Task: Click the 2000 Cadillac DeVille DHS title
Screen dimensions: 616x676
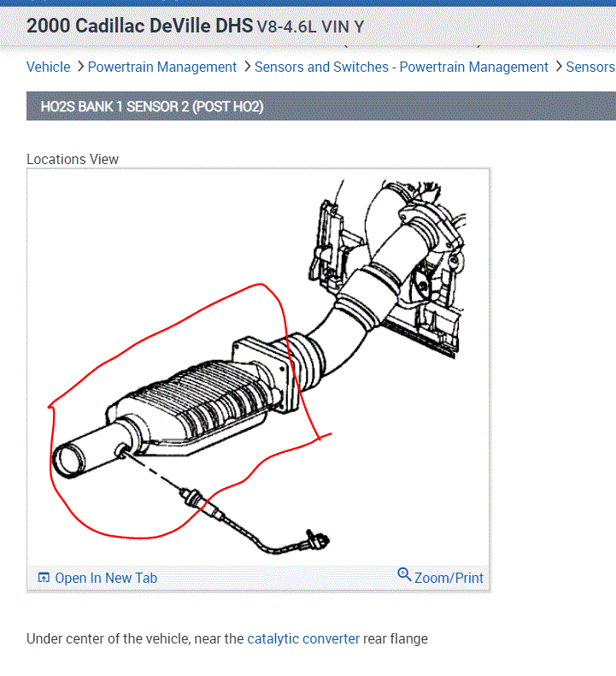Action: point(139,26)
